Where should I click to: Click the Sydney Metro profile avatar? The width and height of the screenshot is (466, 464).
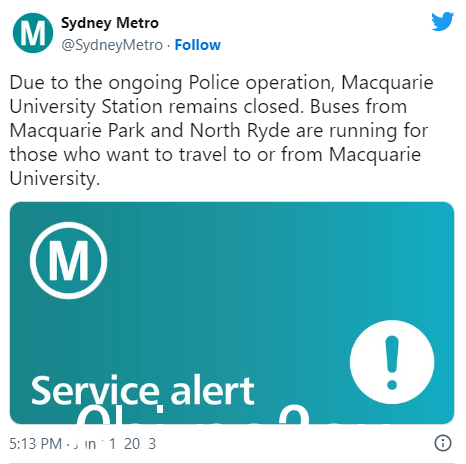(33, 33)
